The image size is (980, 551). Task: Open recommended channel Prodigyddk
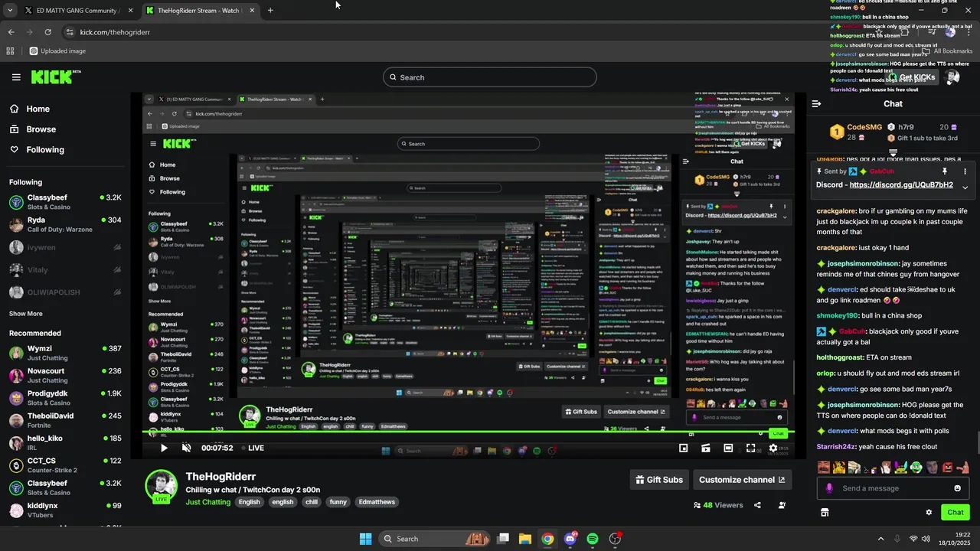[x=65, y=398]
